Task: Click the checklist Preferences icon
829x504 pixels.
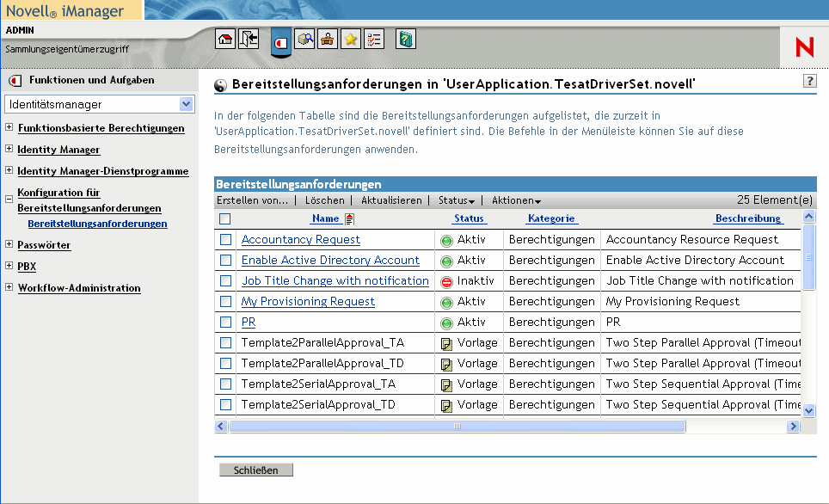Action: click(374, 40)
